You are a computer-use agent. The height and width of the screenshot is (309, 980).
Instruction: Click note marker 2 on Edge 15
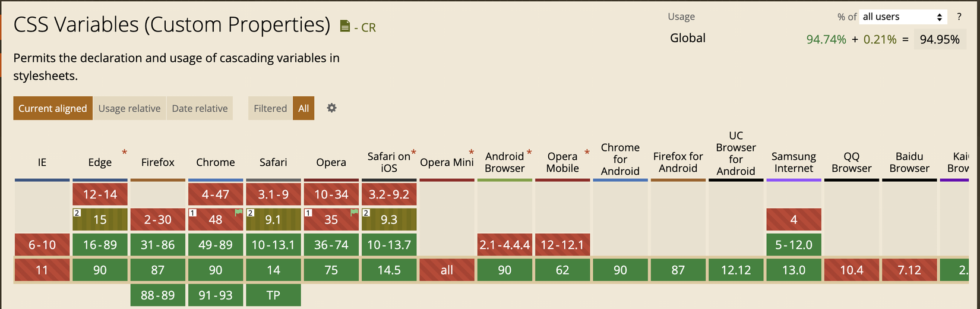pos(77,213)
